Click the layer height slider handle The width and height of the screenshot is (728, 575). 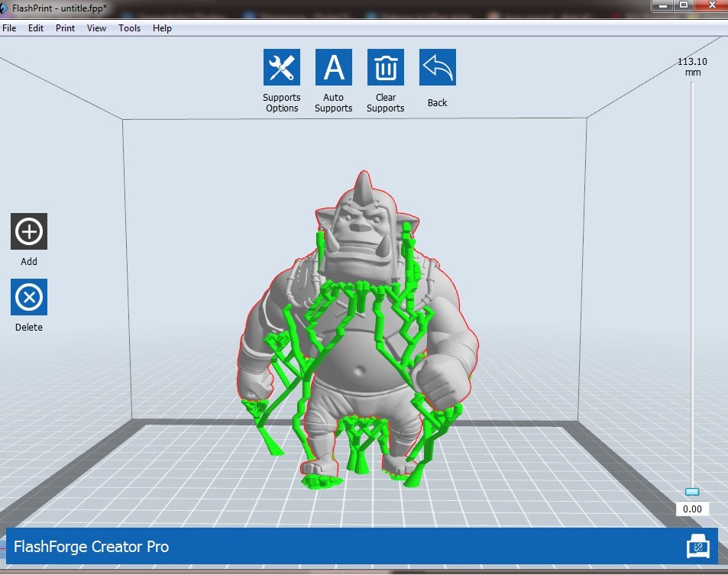[x=692, y=492]
